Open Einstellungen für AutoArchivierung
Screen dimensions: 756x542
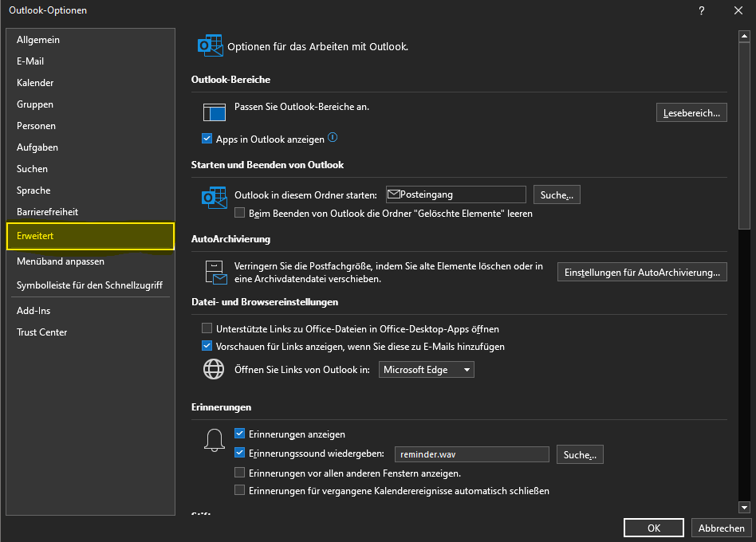coord(641,273)
